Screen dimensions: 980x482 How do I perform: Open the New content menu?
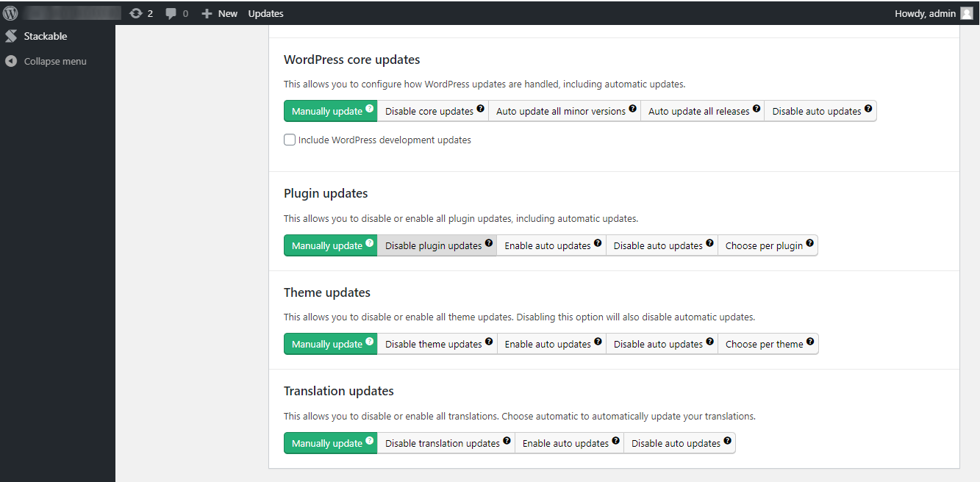click(220, 13)
